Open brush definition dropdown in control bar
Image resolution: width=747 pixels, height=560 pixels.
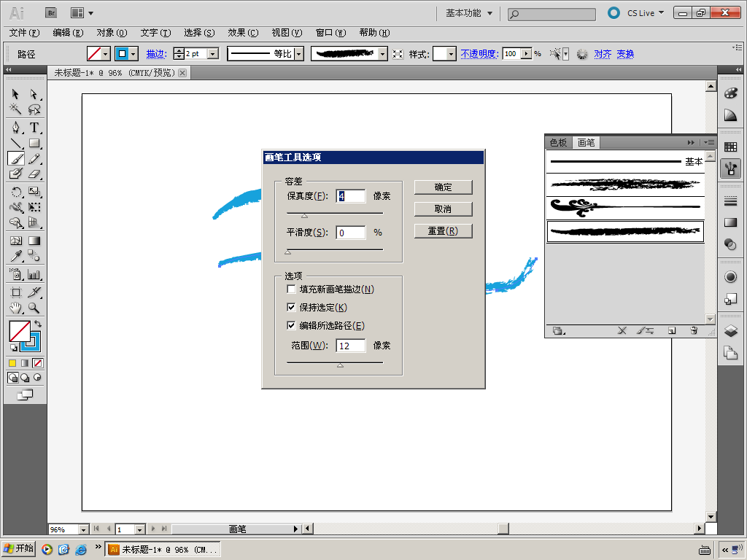[x=382, y=54]
